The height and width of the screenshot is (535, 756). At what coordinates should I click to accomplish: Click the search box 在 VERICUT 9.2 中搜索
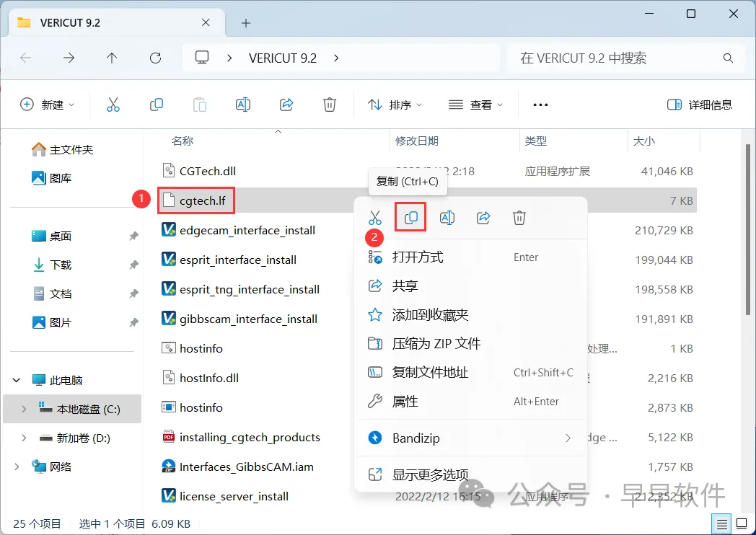(x=626, y=58)
